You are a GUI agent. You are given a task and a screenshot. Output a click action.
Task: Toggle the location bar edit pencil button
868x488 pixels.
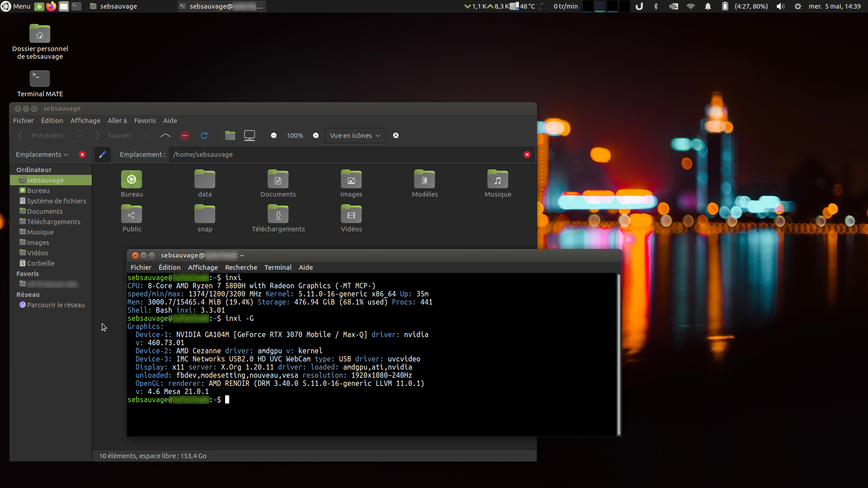[x=103, y=155]
